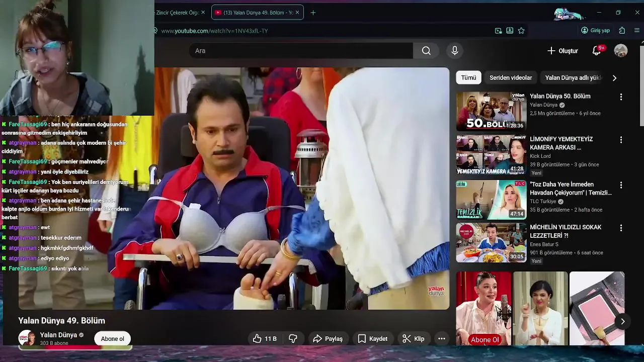
Task: Open options for MİCHELİN YILDIZLI SOKAK video
Action: (621, 228)
